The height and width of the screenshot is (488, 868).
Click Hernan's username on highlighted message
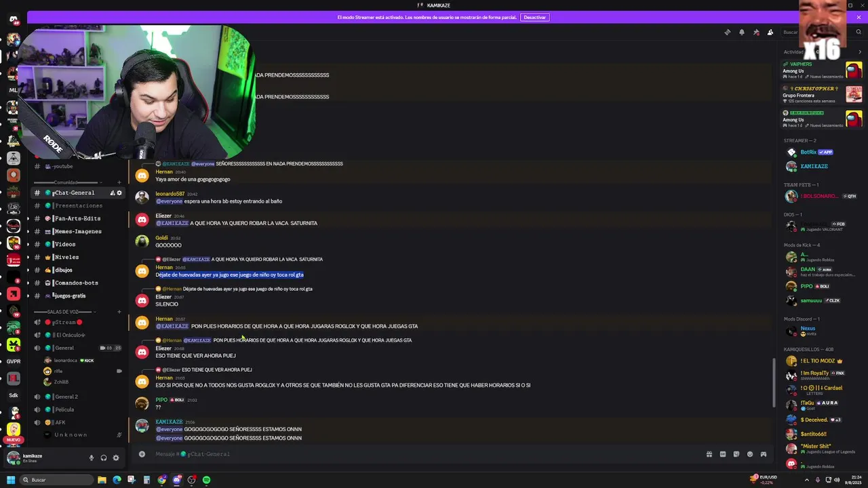pyautogui.click(x=164, y=267)
